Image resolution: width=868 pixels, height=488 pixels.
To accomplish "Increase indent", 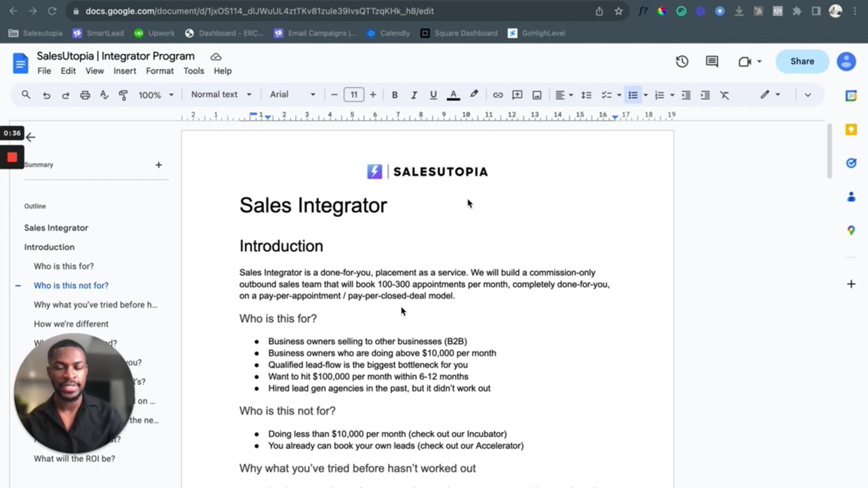I will point(705,95).
